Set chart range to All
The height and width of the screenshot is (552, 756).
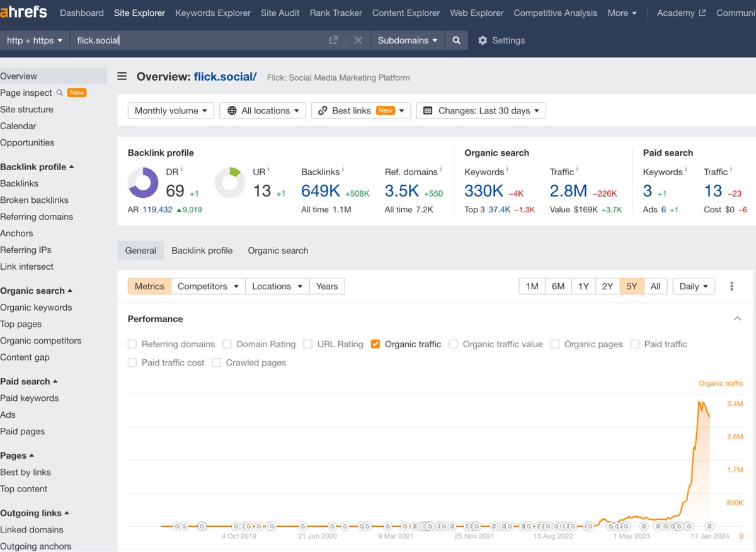655,286
